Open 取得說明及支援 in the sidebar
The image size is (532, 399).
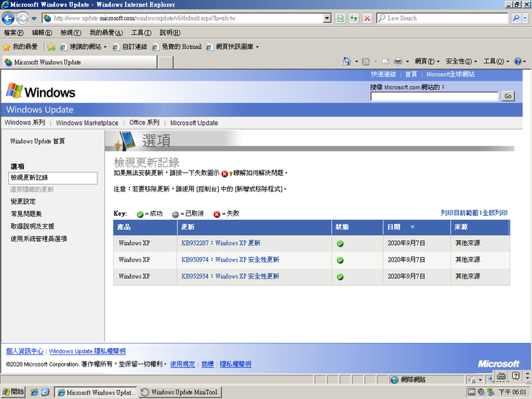coord(33,226)
